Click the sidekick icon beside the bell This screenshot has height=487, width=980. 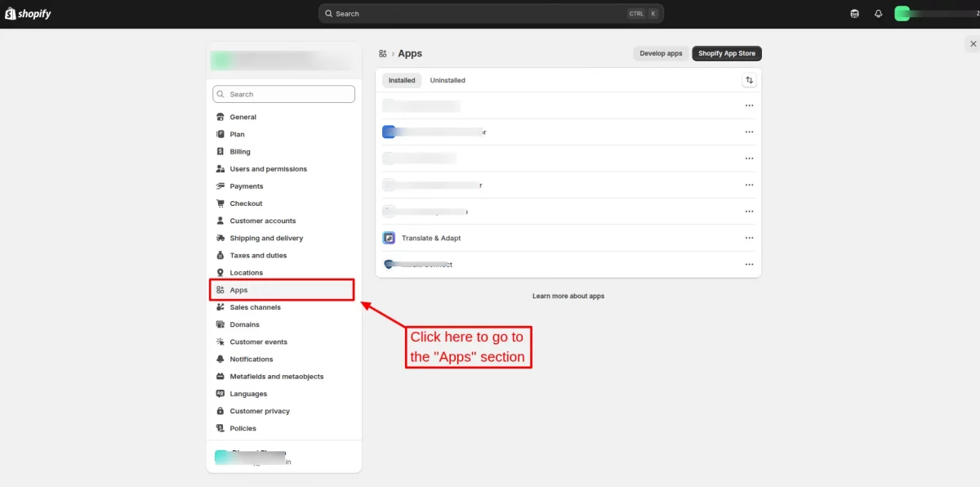tap(854, 14)
